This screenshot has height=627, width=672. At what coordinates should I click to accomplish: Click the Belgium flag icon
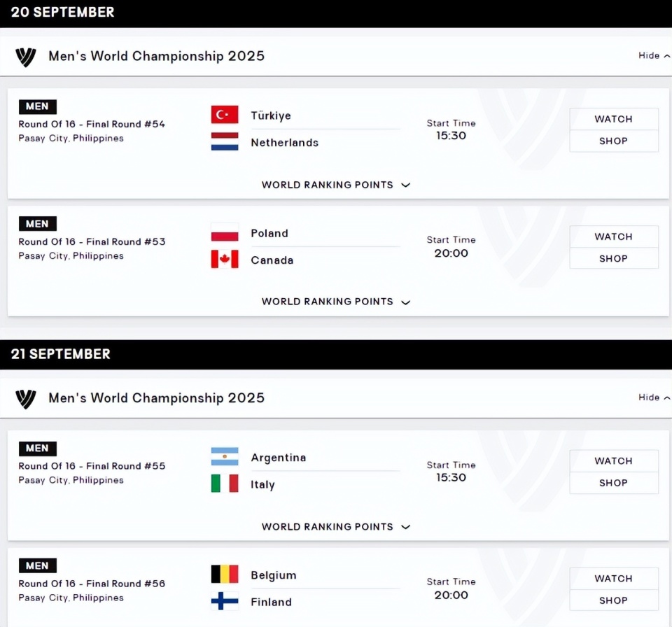click(x=225, y=575)
